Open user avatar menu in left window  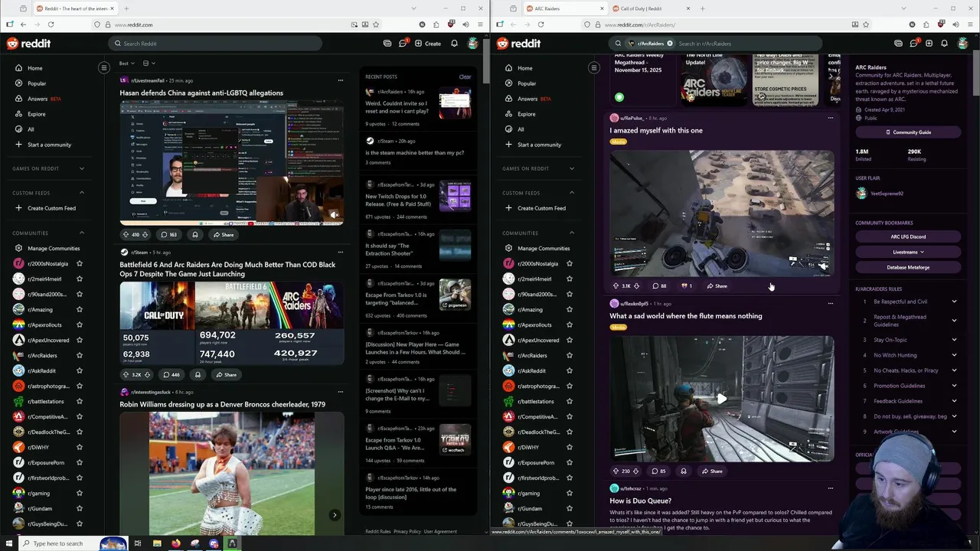coord(473,44)
